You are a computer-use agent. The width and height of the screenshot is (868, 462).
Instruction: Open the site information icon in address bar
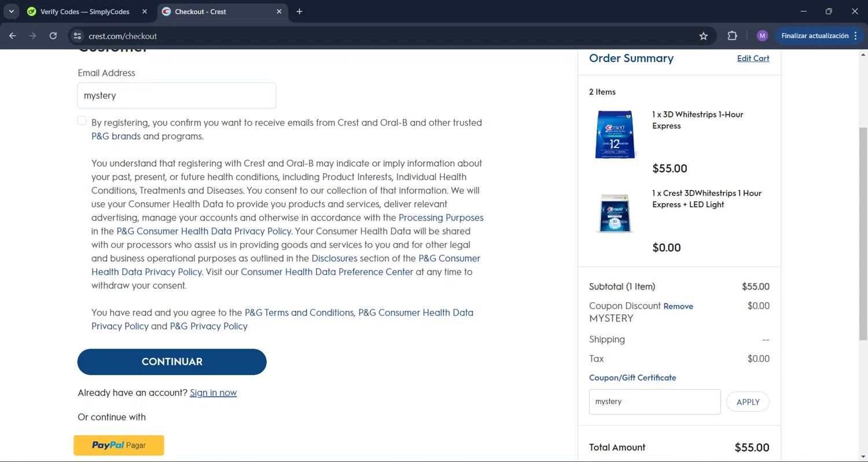(x=77, y=36)
